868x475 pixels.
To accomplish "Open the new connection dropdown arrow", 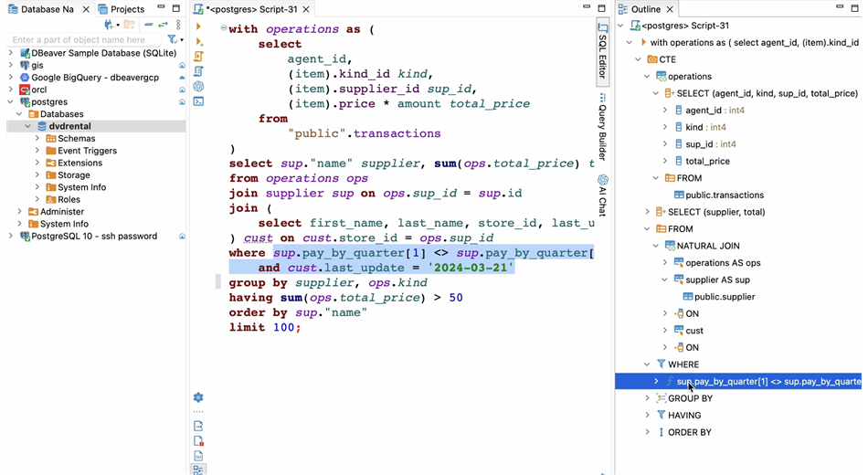I will (x=117, y=25).
